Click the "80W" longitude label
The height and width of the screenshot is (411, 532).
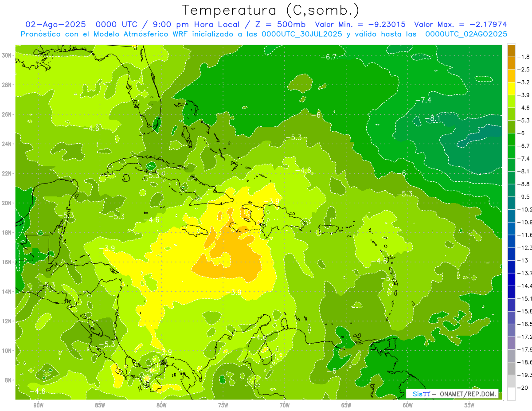[161, 405]
